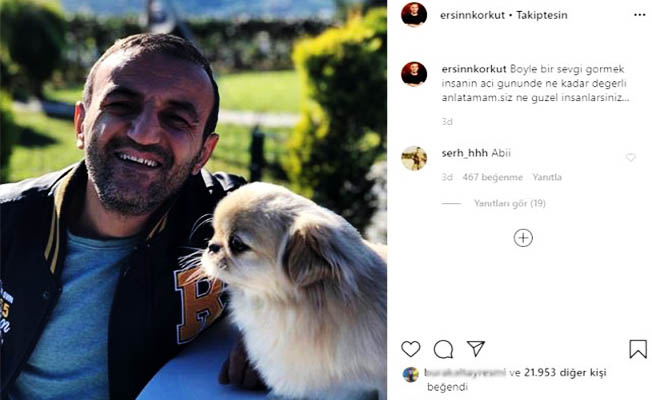This screenshot has width=652, height=400.
Task: View the 467 beğenme comment likes
Action: pyautogui.click(x=492, y=177)
